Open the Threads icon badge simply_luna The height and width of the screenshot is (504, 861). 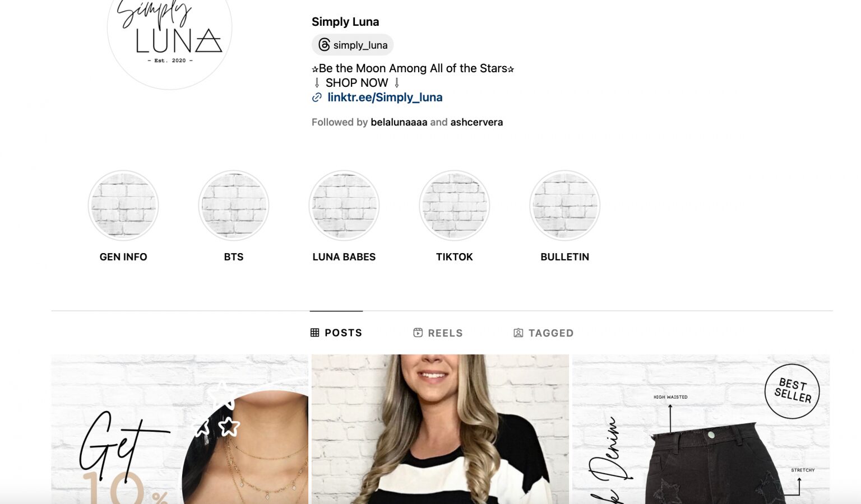click(x=353, y=45)
